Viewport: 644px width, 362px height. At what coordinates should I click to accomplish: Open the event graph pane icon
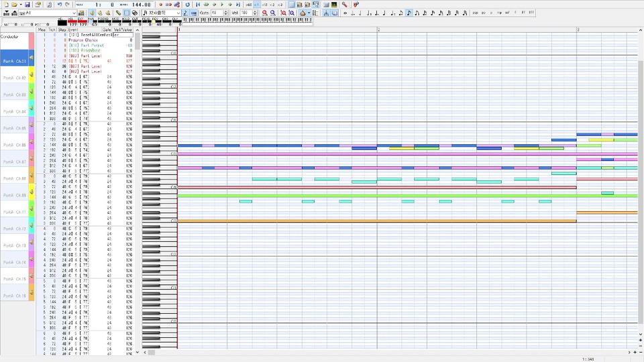pyautogui.click(x=327, y=5)
